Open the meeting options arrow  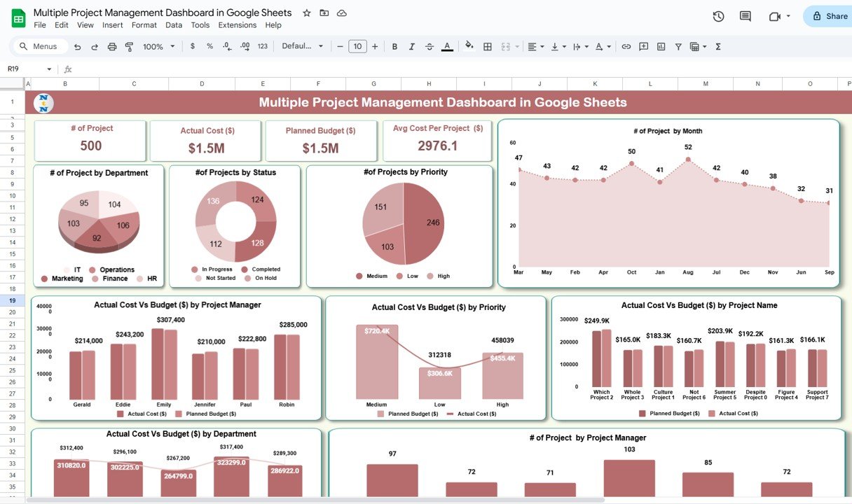click(788, 17)
